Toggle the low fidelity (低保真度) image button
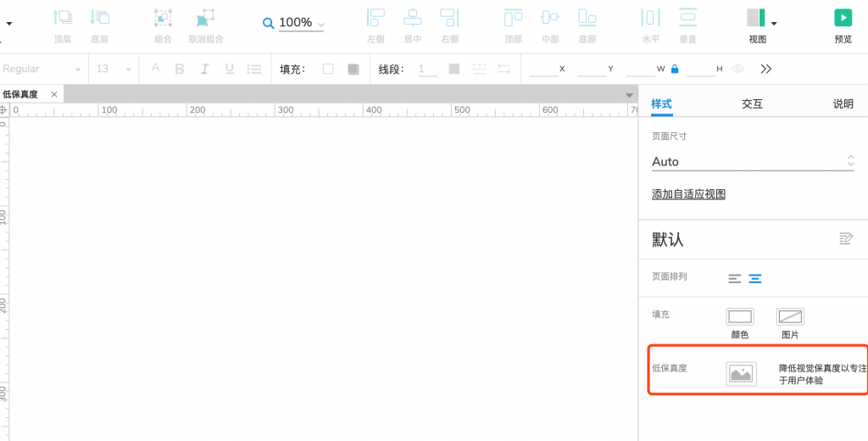The width and height of the screenshot is (868, 441). pyautogui.click(x=741, y=374)
